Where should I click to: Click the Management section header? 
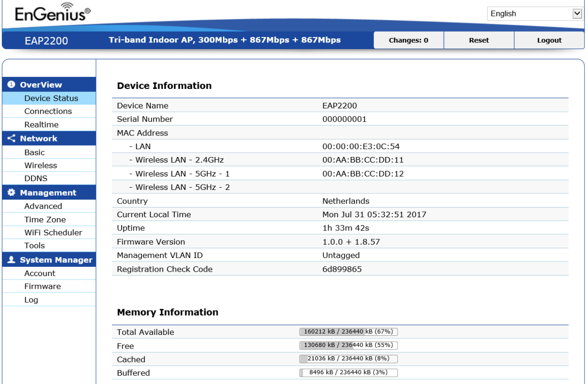[x=49, y=192]
